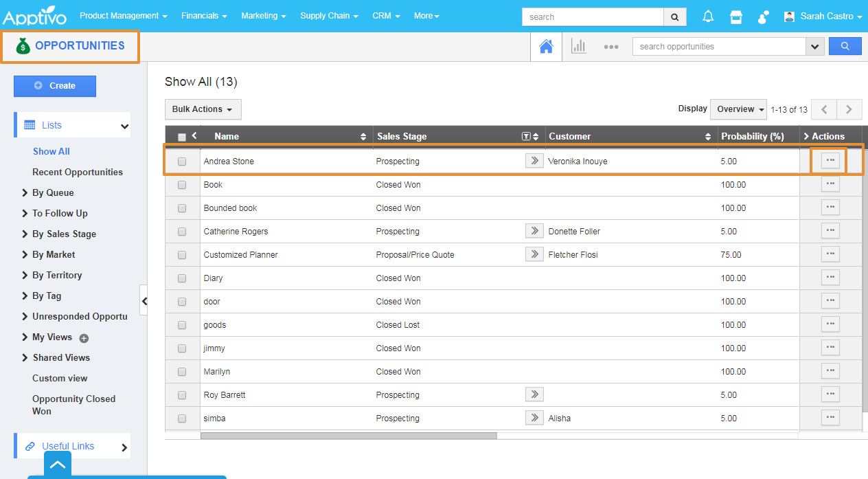
Task: Click the home icon in opportunities toolbar
Action: 546,47
